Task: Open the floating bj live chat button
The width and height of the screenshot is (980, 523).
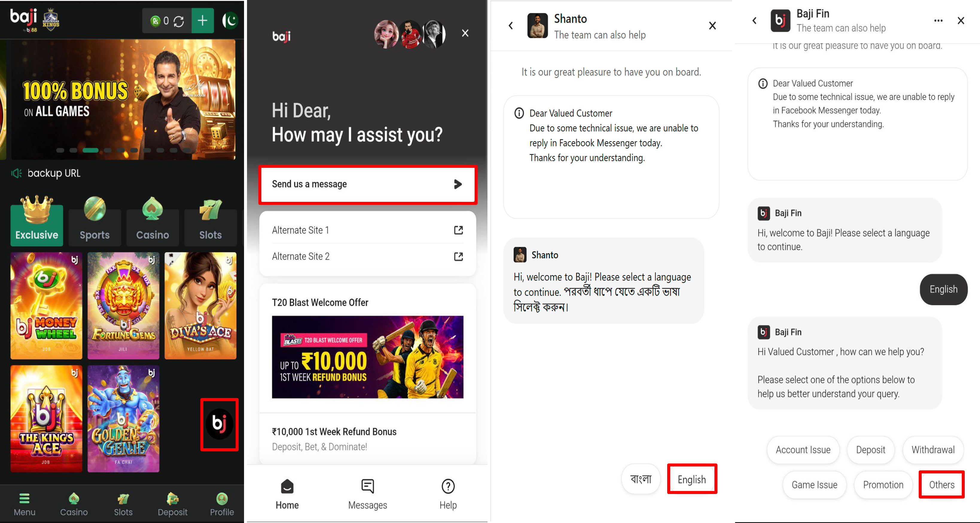Action: coord(220,424)
